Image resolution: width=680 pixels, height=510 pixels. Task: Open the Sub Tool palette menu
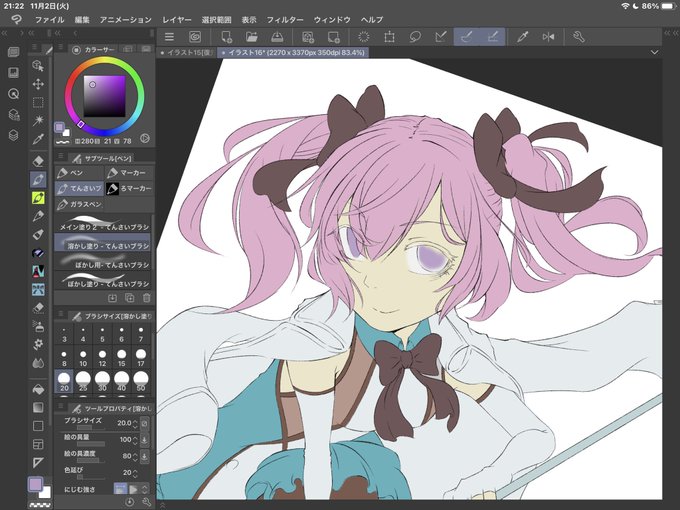click(61, 156)
